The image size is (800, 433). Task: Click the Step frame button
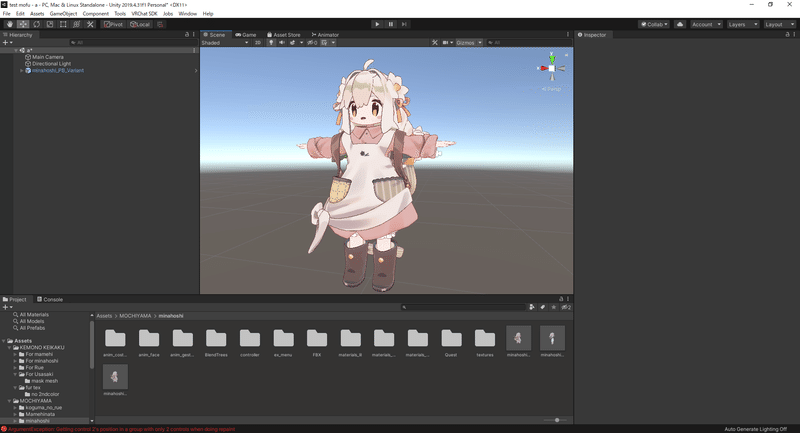pyautogui.click(x=404, y=24)
